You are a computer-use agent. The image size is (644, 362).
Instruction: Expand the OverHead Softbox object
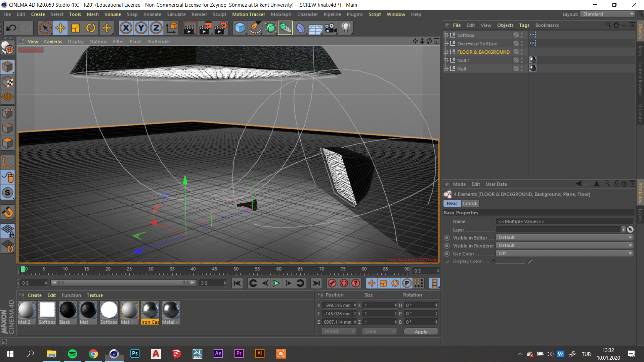[446, 43]
